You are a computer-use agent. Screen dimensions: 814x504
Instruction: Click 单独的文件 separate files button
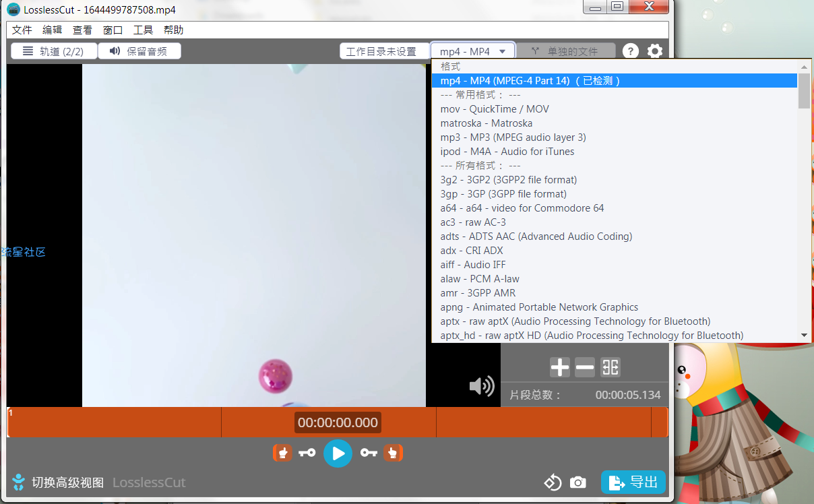[x=565, y=51]
